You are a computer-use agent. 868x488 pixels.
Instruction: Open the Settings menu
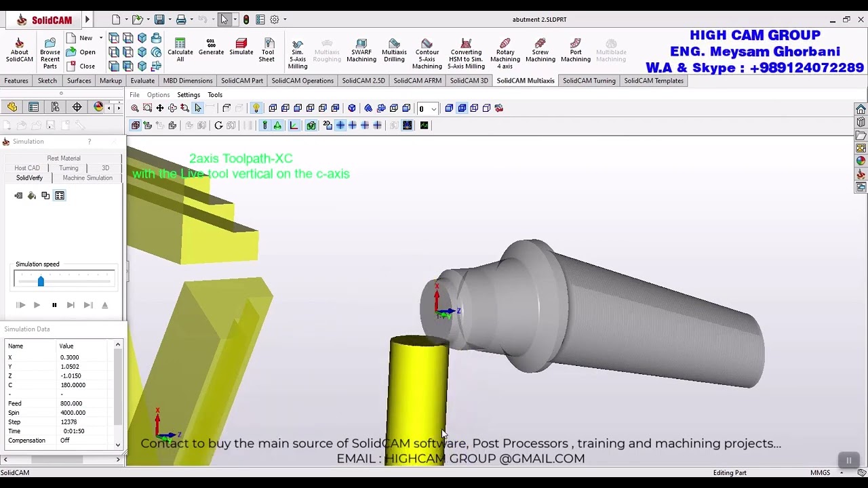click(x=189, y=95)
